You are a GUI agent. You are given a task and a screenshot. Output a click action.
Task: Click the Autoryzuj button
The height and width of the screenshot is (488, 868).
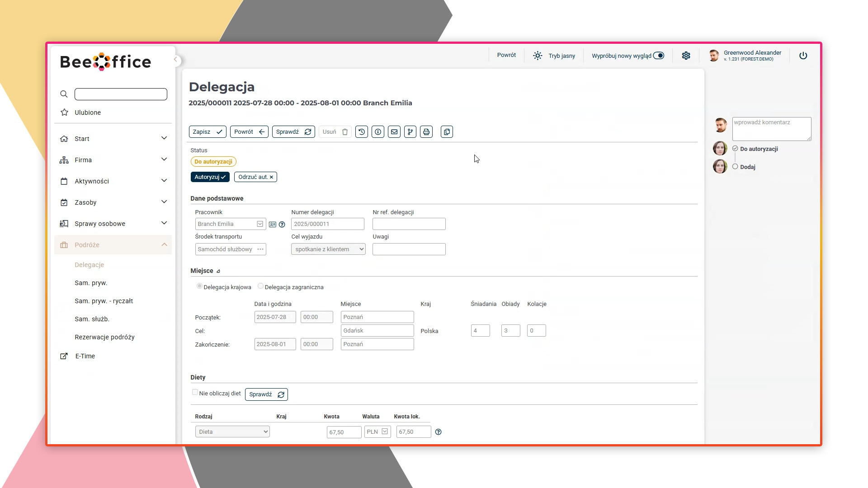(x=210, y=177)
